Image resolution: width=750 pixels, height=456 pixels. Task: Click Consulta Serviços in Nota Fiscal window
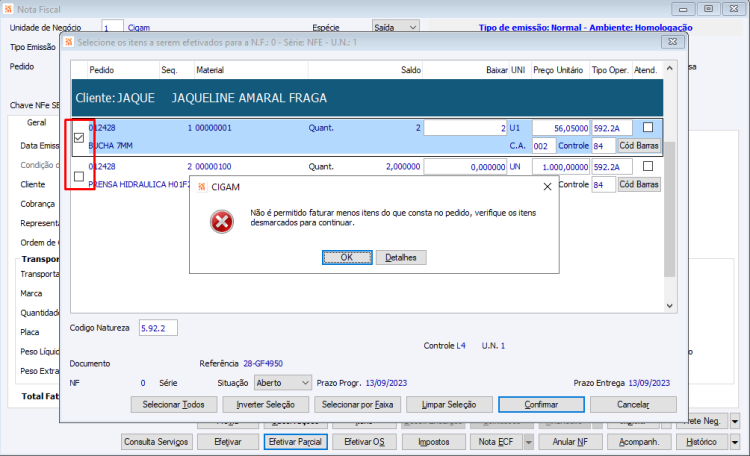[x=156, y=442]
